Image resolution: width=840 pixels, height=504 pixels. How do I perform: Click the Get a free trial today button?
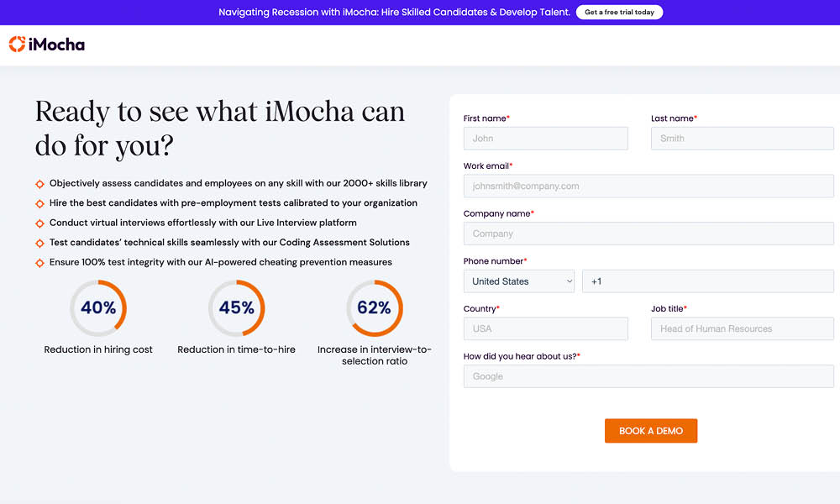tap(619, 12)
